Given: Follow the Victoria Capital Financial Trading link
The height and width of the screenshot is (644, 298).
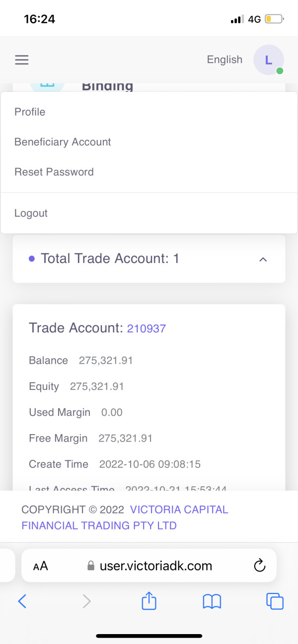Looking at the screenshot, I should click(x=124, y=517).
